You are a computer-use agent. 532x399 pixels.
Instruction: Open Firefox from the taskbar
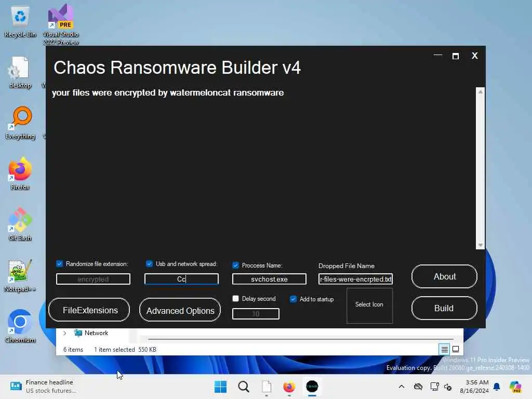289,387
